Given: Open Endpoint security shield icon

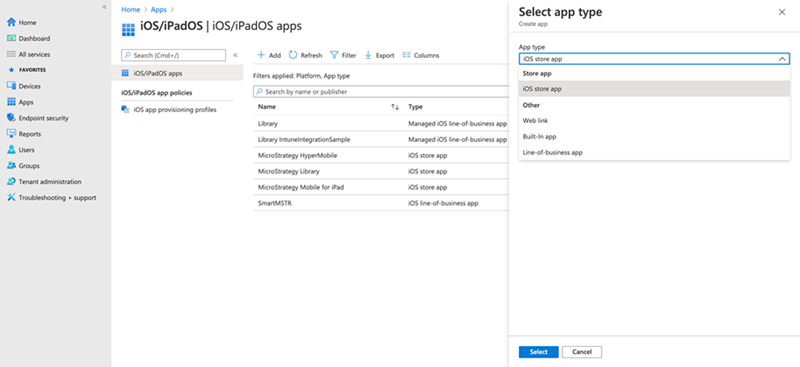Looking at the screenshot, I should [11, 118].
